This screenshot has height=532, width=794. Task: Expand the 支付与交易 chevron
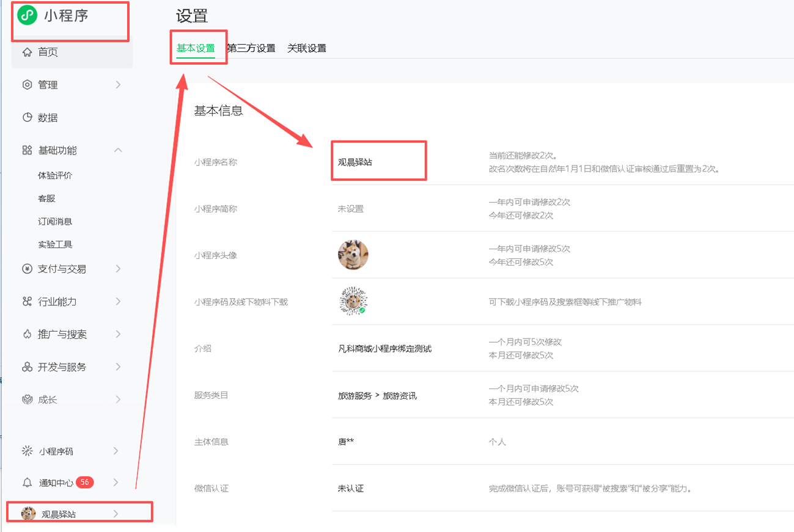coord(118,269)
